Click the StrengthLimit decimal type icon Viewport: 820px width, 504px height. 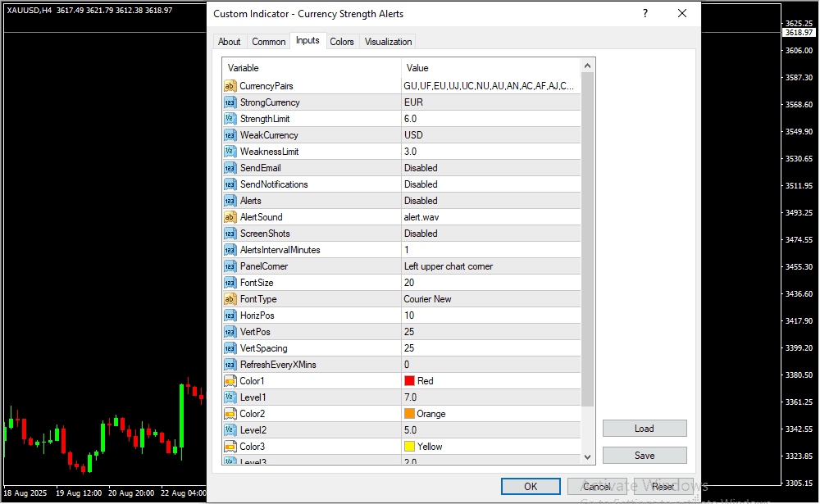230,119
